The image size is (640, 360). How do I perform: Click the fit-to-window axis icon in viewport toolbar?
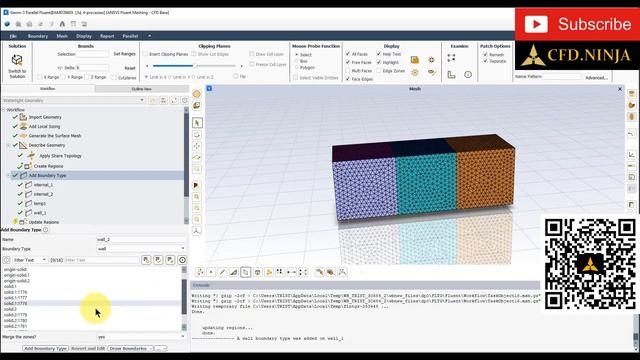pyautogui.click(x=197, y=231)
